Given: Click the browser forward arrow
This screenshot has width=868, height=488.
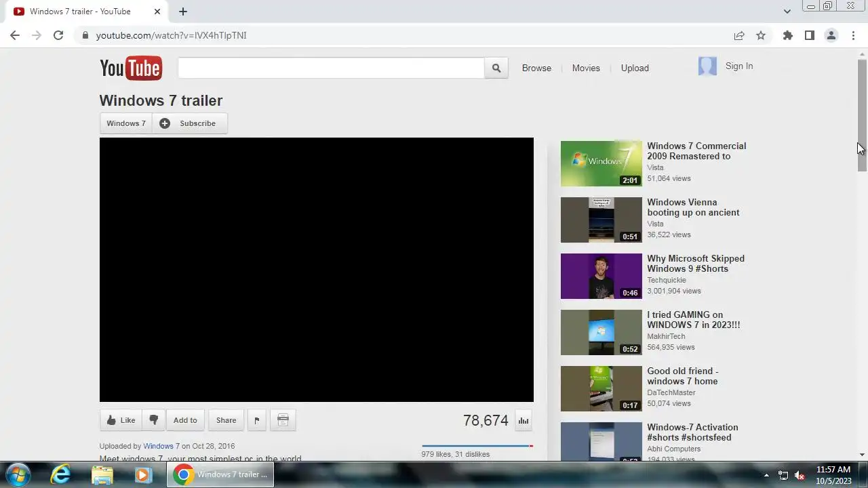Looking at the screenshot, I should tap(37, 35).
